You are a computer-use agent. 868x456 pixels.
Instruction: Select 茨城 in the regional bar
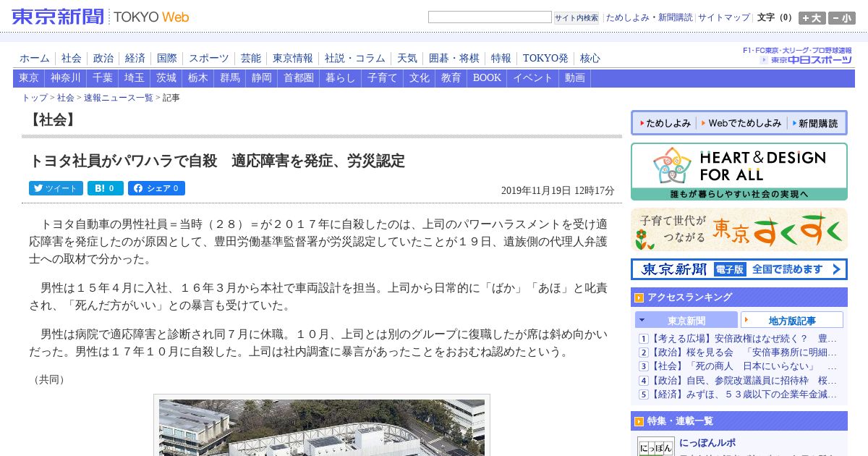coord(166,78)
